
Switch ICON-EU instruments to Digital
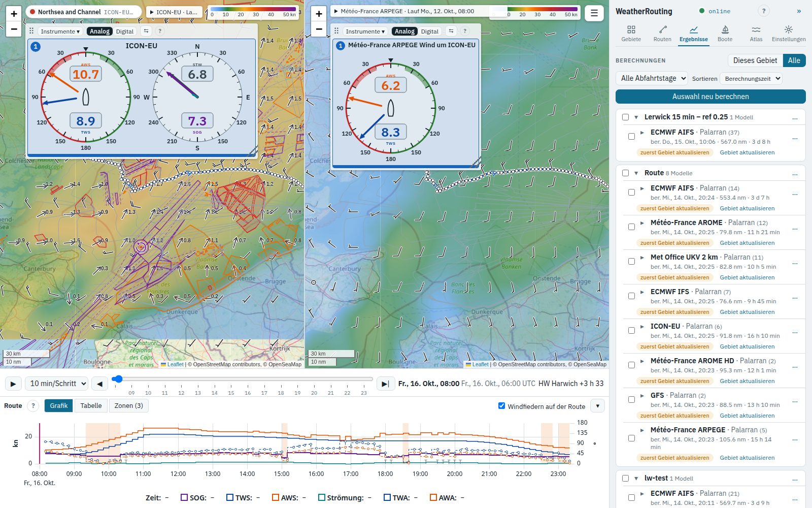tap(125, 31)
